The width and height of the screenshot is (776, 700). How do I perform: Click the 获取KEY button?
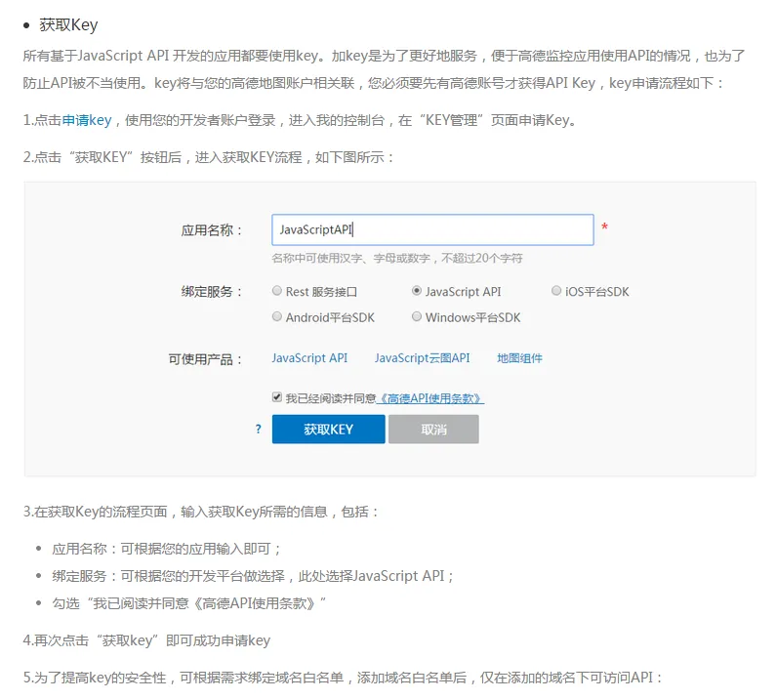pos(329,429)
